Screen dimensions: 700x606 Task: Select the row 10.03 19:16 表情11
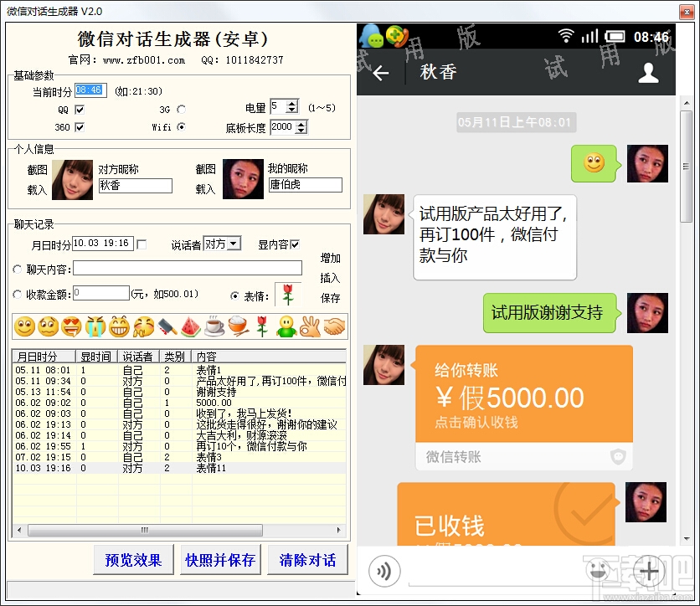179,468
